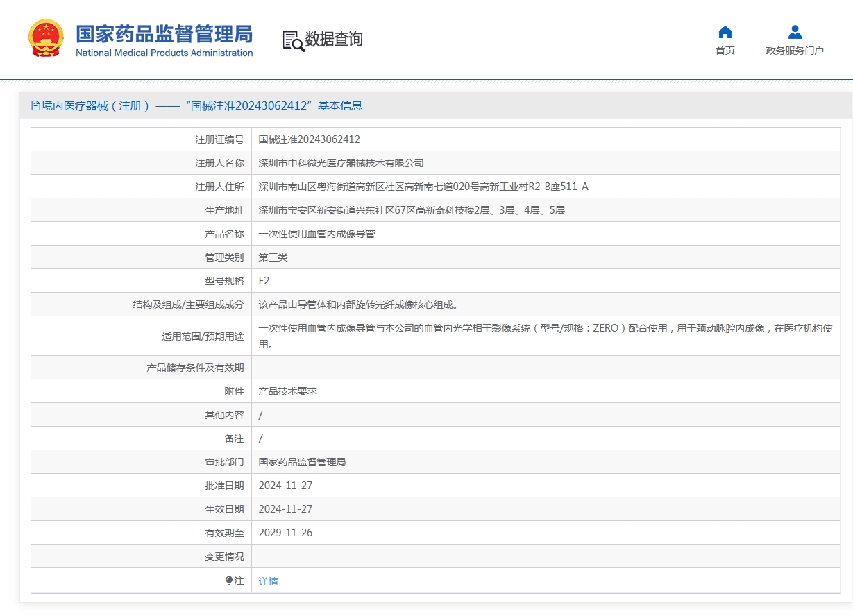
Task: Open the 政务服务门户 text link
Action: pos(795,51)
